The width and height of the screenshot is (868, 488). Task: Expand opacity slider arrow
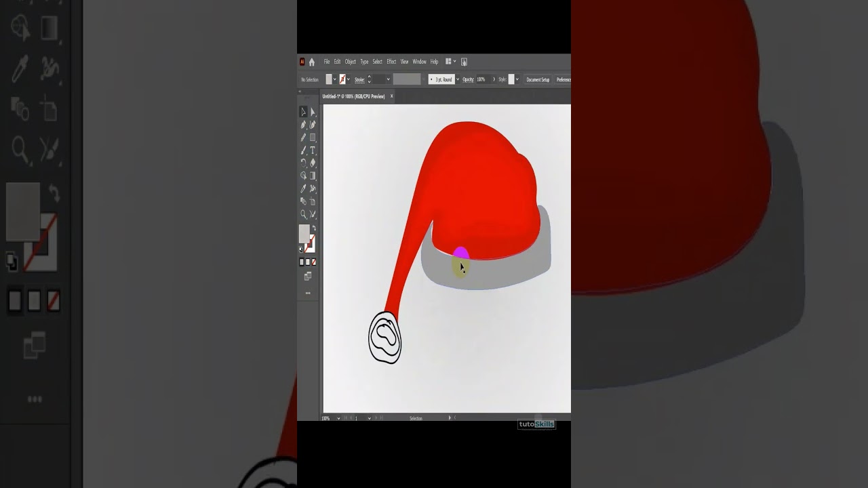pos(494,79)
